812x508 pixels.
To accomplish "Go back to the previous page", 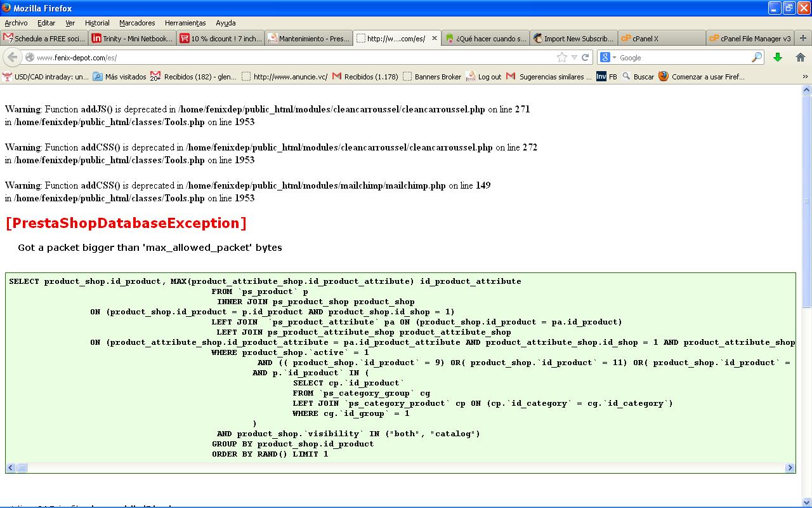I will [x=12, y=57].
